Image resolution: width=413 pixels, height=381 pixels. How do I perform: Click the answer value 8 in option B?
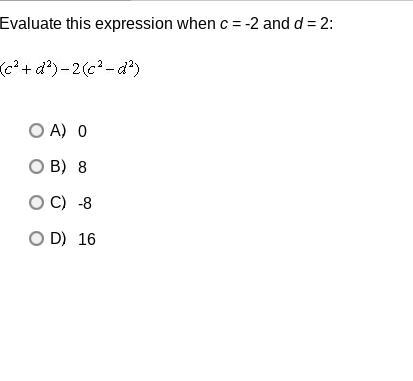click(82, 167)
